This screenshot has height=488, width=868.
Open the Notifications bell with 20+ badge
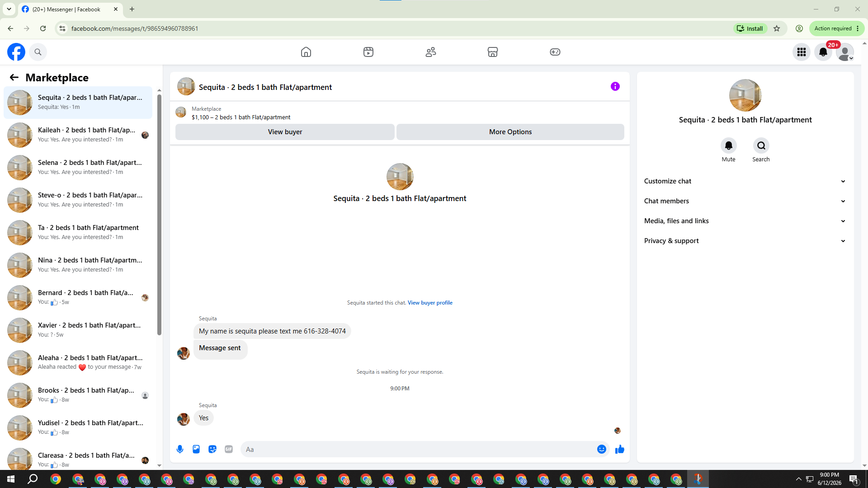(823, 52)
